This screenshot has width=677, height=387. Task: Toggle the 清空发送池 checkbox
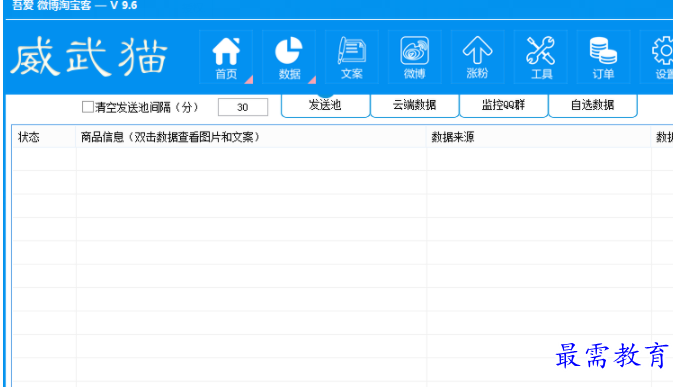[88, 107]
